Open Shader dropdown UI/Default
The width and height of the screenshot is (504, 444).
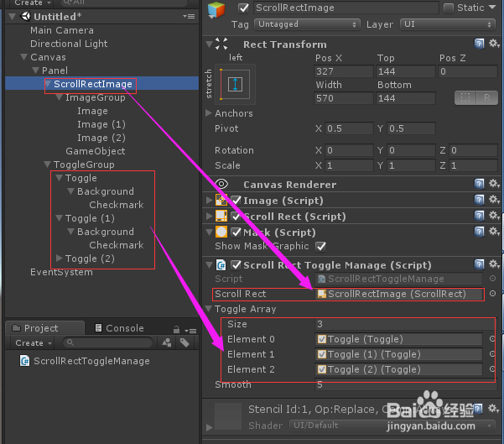[392, 426]
